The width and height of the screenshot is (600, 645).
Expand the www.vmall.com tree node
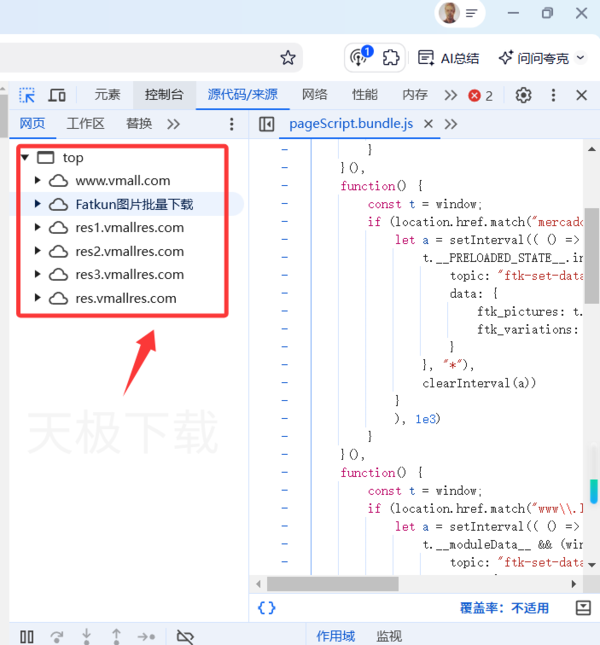38,181
